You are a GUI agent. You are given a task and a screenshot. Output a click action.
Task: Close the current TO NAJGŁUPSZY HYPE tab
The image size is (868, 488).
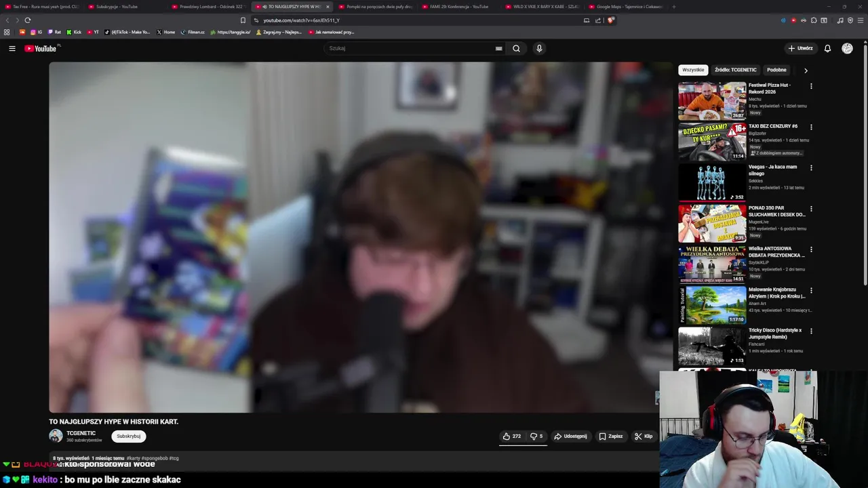tap(328, 7)
